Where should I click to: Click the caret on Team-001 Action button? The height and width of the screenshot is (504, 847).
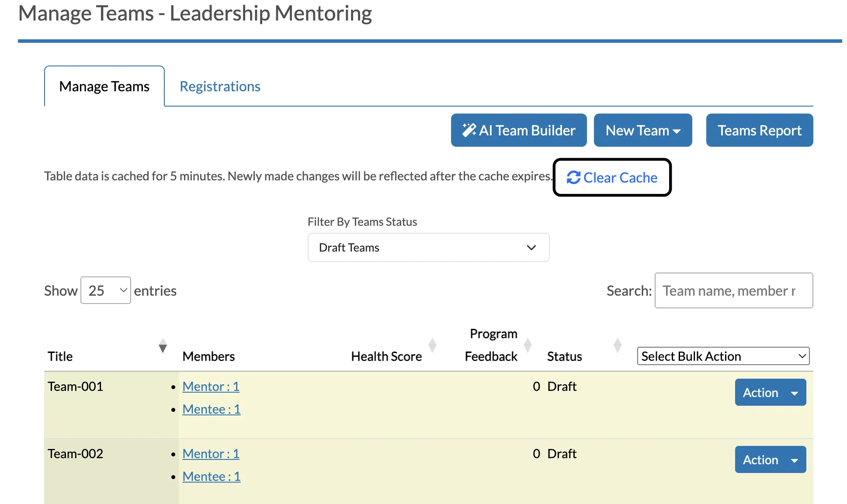click(795, 393)
